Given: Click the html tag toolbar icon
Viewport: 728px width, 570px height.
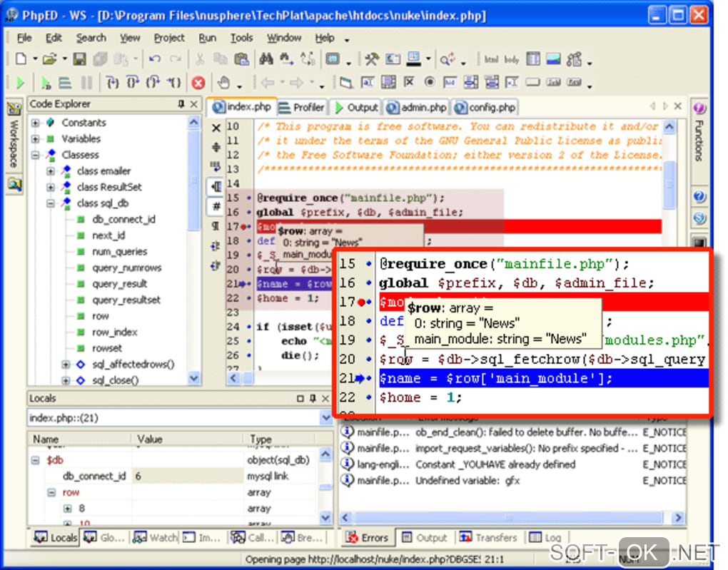Looking at the screenshot, I should point(491,59).
